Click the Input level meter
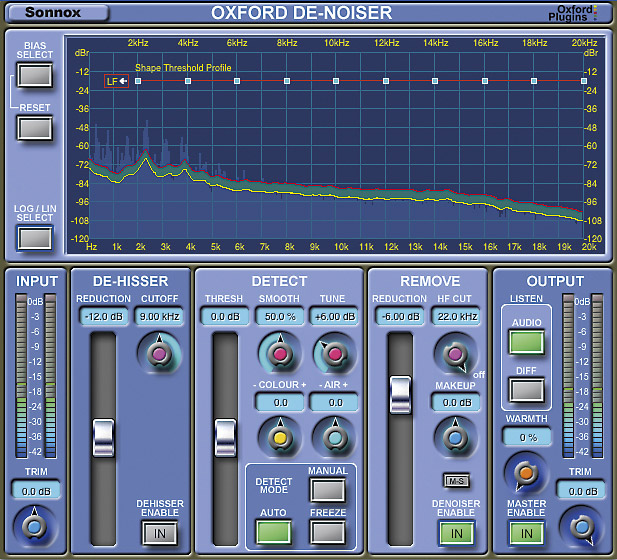617x560 pixels. (x=36, y=376)
